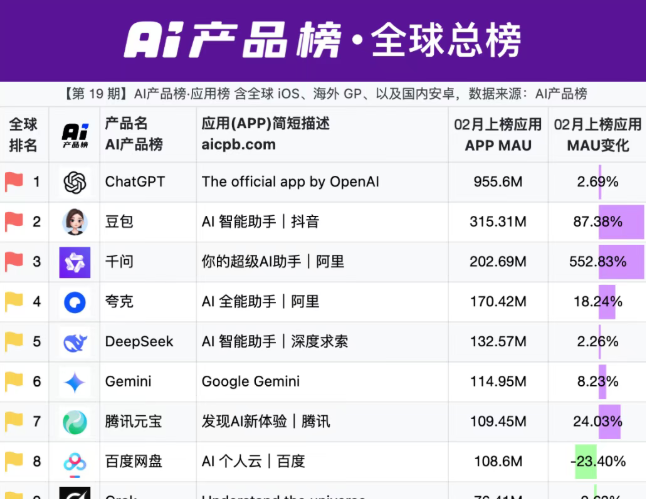Click the Gemini star icon
The width and height of the screenshot is (646, 499).
pos(75,382)
